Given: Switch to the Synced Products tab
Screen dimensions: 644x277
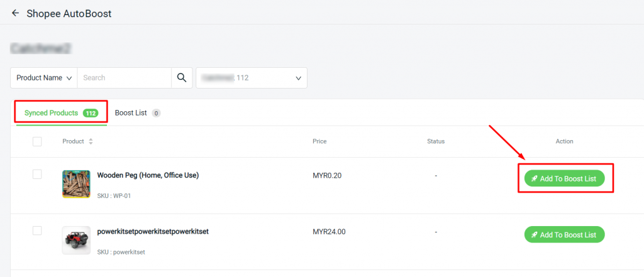Looking at the screenshot, I should tap(52, 113).
